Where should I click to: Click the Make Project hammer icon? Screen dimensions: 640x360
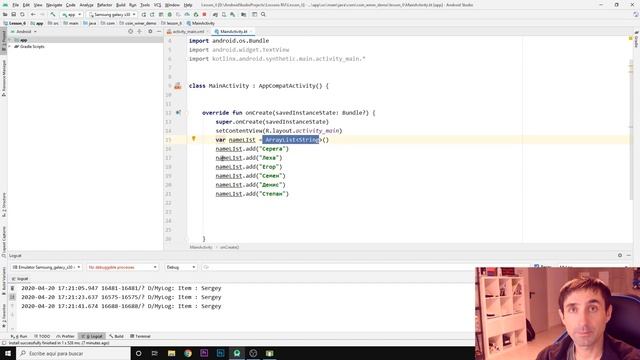[53, 14]
